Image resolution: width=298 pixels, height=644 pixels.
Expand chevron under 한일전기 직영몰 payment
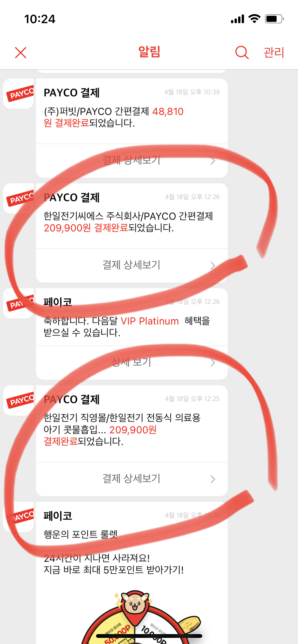pos(213,479)
